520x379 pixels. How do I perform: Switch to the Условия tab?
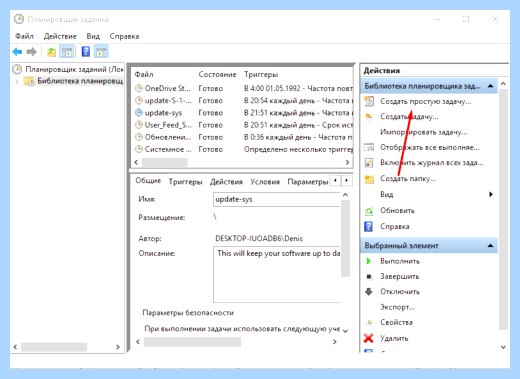(265, 182)
